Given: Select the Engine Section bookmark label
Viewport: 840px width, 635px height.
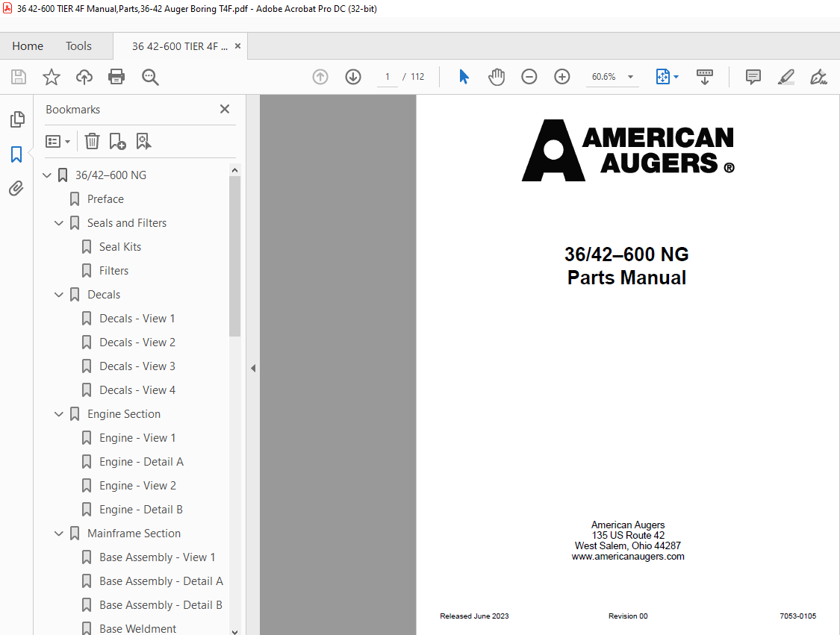Looking at the screenshot, I should click(124, 414).
